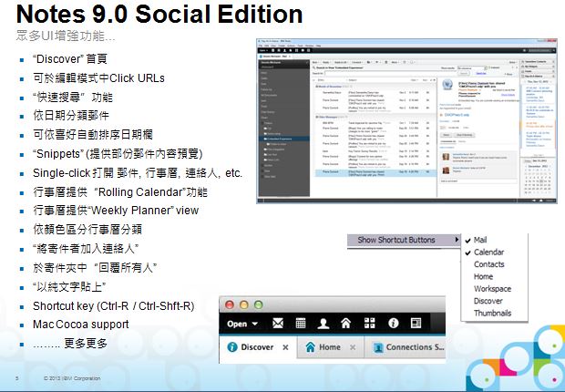The image size is (565, 392).
Task: Click the bullet 依日期分類郵件
Action: click(71, 116)
